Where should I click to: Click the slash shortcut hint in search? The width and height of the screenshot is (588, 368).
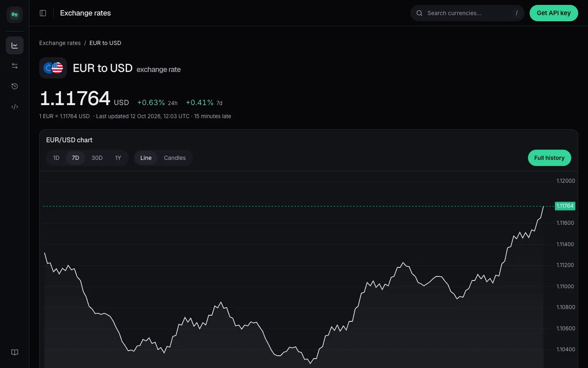coord(517,13)
